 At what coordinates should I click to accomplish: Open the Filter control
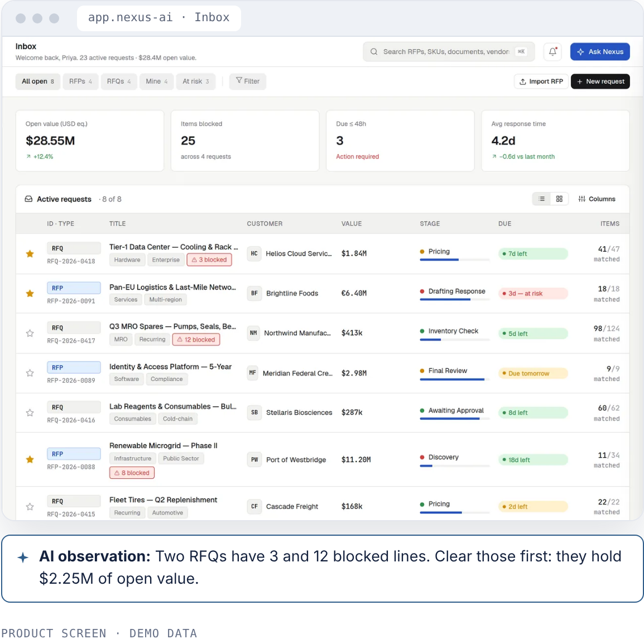(x=248, y=81)
